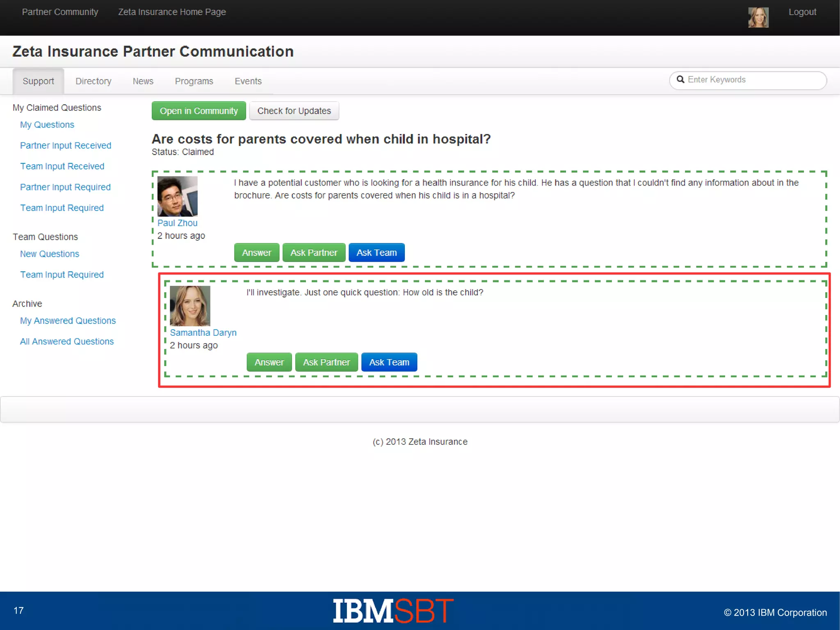The image size is (840, 630).
Task: Open Partner Input Required list
Action: click(65, 187)
